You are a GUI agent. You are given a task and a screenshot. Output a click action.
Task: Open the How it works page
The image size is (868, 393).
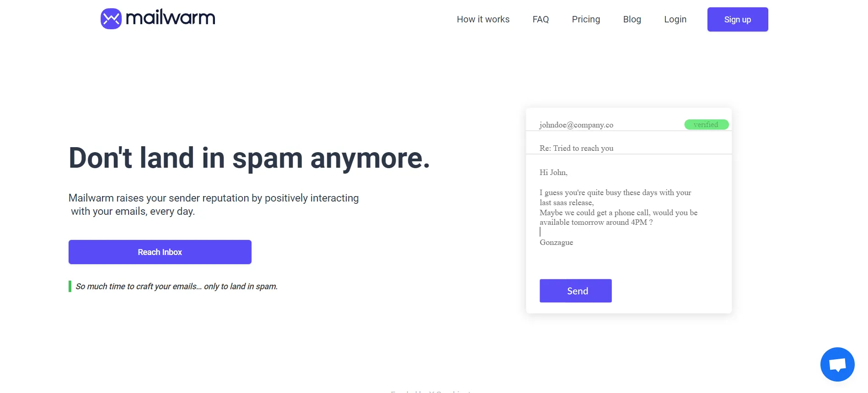[483, 19]
